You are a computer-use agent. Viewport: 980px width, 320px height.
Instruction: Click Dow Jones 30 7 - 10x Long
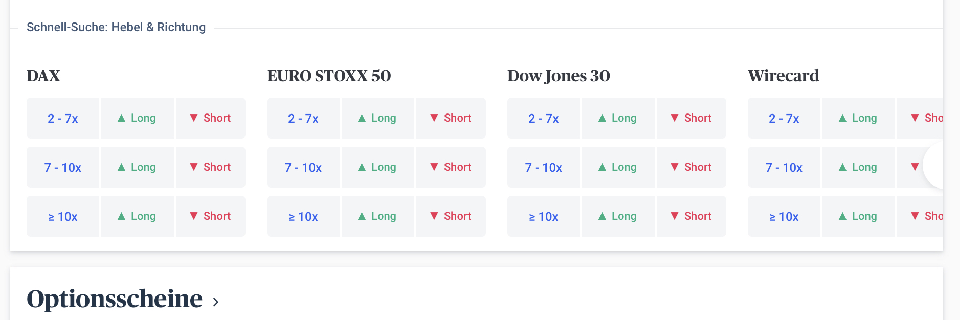618,167
